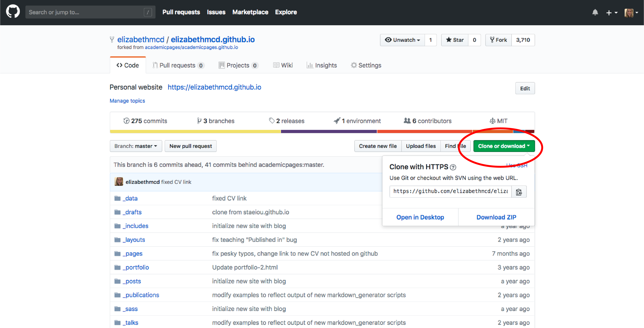Click the purple language bar segment

pyautogui.click(x=329, y=131)
